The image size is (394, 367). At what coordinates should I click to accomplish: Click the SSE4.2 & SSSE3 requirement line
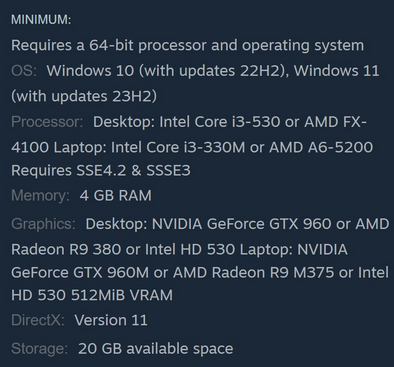click(101, 171)
